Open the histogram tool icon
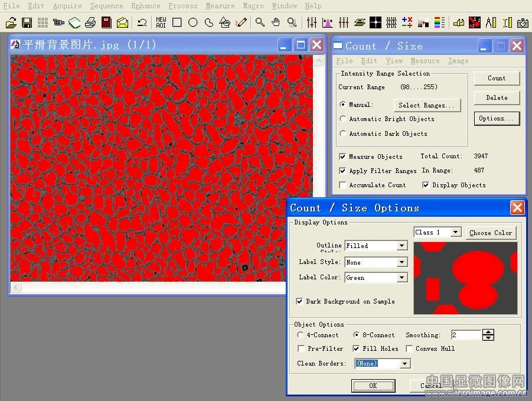The image size is (532, 401). pos(328,22)
